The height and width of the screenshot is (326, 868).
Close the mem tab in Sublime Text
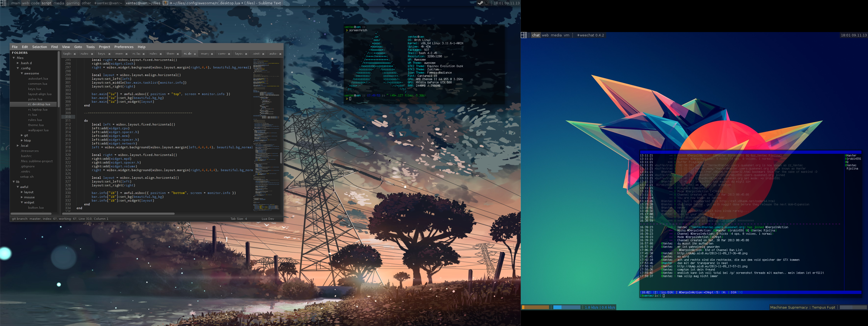(x=126, y=54)
